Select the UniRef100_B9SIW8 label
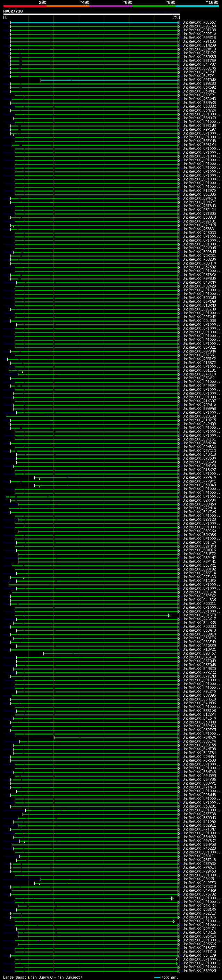The width and height of the screenshot is (222, 980). click(199, 125)
